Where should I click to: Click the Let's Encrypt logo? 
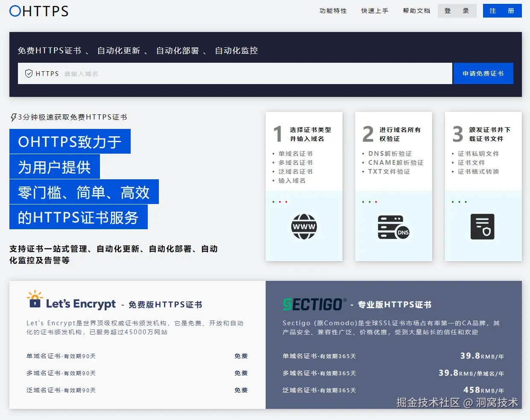pyautogui.click(x=71, y=300)
